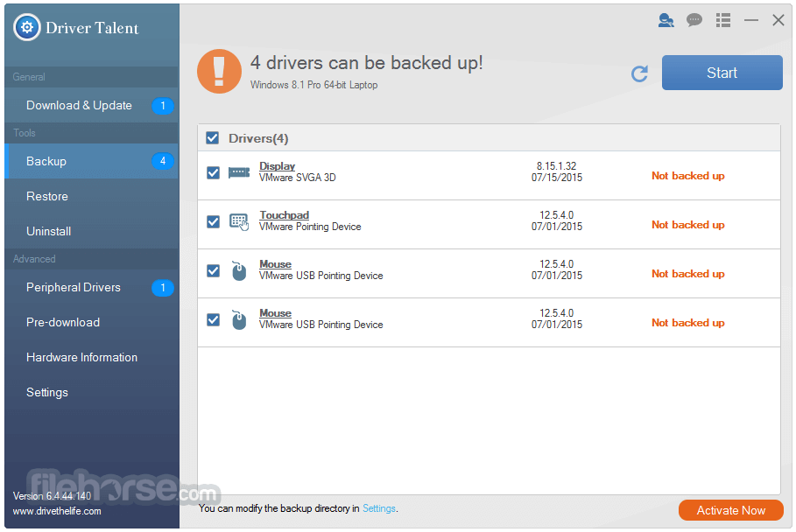Image resolution: width=796 pixels, height=532 pixels.
Task: Select Backup in the sidebar
Action: (91, 161)
